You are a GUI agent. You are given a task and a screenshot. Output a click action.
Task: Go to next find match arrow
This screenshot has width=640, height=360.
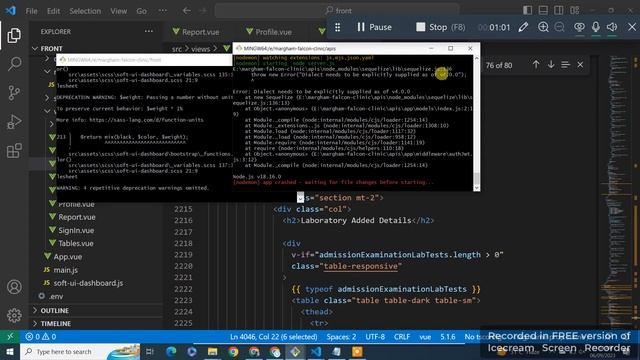[551, 64]
